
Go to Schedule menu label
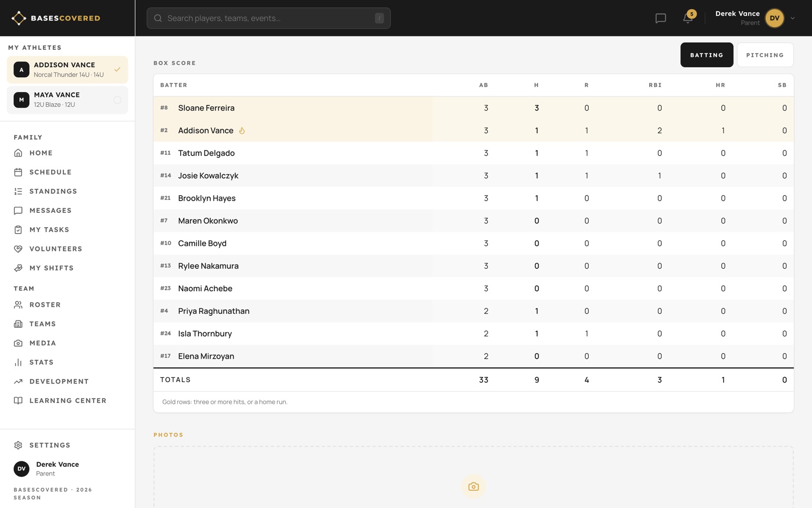50,172
